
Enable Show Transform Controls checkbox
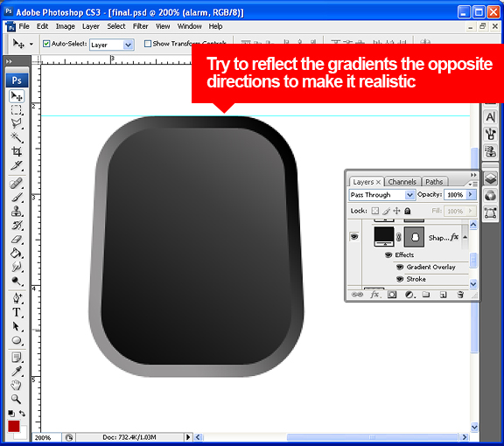click(148, 44)
